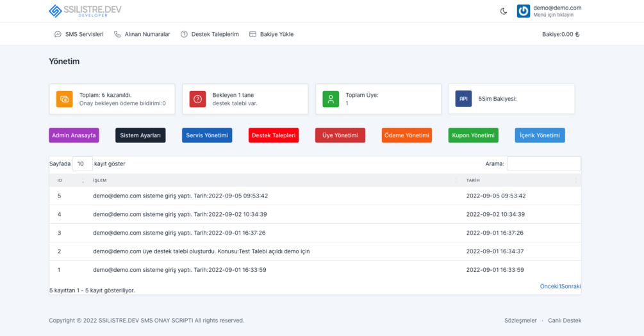Screen dimensions: 644x336
Task: Open the Bakiye Yükle menu item
Action: click(272, 34)
